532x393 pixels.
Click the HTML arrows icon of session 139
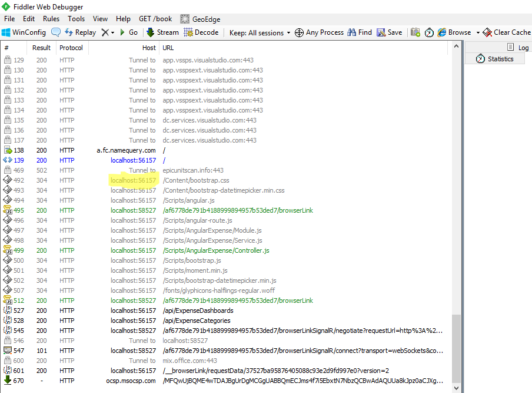(x=8, y=160)
